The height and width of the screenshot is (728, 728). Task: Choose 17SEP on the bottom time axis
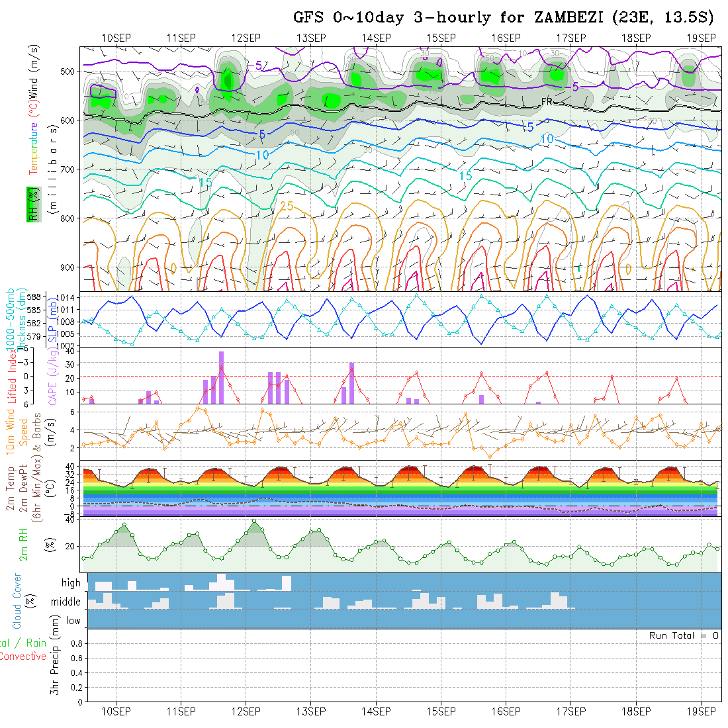click(570, 711)
